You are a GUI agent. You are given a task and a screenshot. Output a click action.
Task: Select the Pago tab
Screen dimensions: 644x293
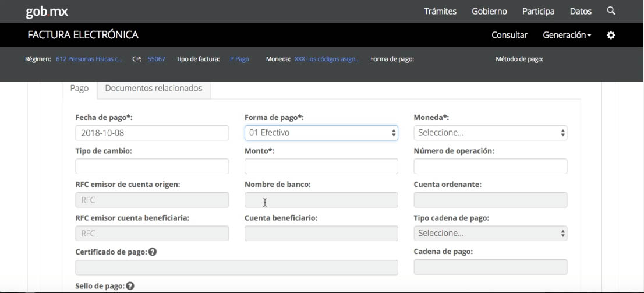79,89
